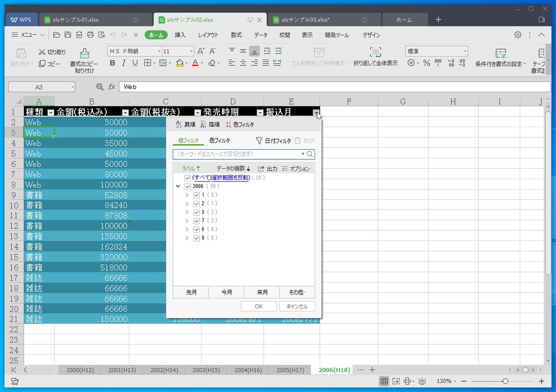
Task: Uncheck the (すべて) select-all checkbox
Action: (x=188, y=178)
